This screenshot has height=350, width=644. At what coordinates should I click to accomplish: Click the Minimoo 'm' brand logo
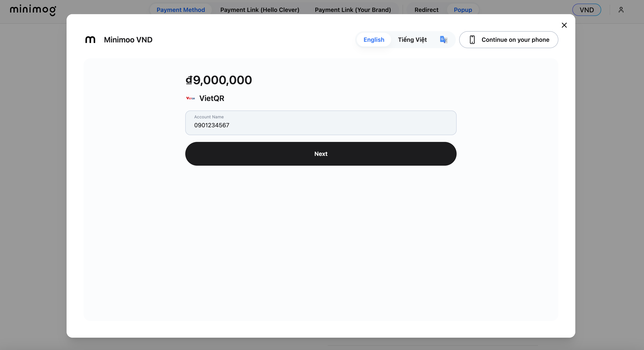tap(90, 40)
